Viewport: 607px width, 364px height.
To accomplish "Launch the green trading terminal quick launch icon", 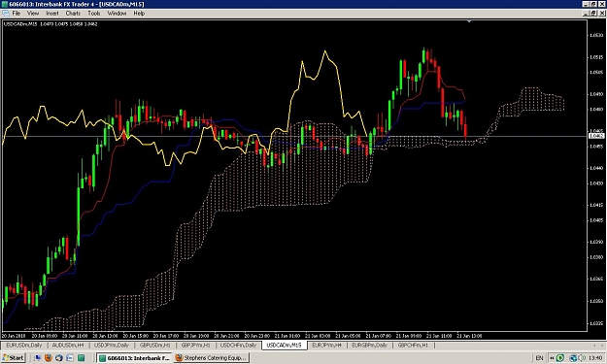I will [81, 358].
